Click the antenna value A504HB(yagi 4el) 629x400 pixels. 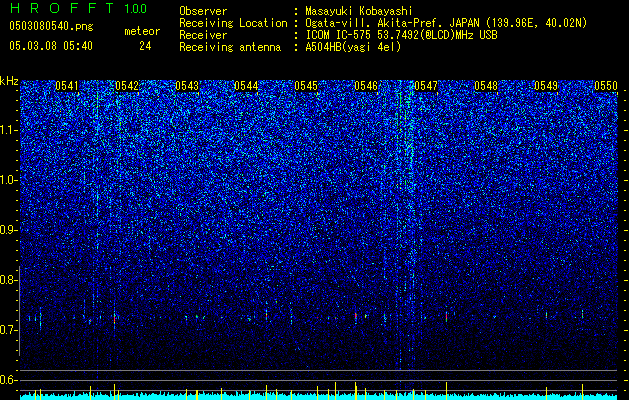(x=353, y=47)
